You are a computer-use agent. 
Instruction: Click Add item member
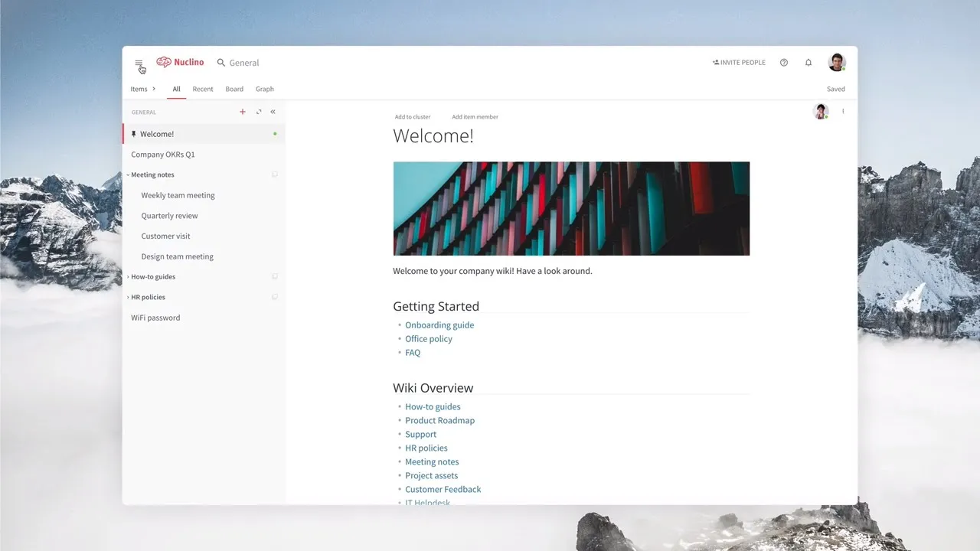[475, 117]
